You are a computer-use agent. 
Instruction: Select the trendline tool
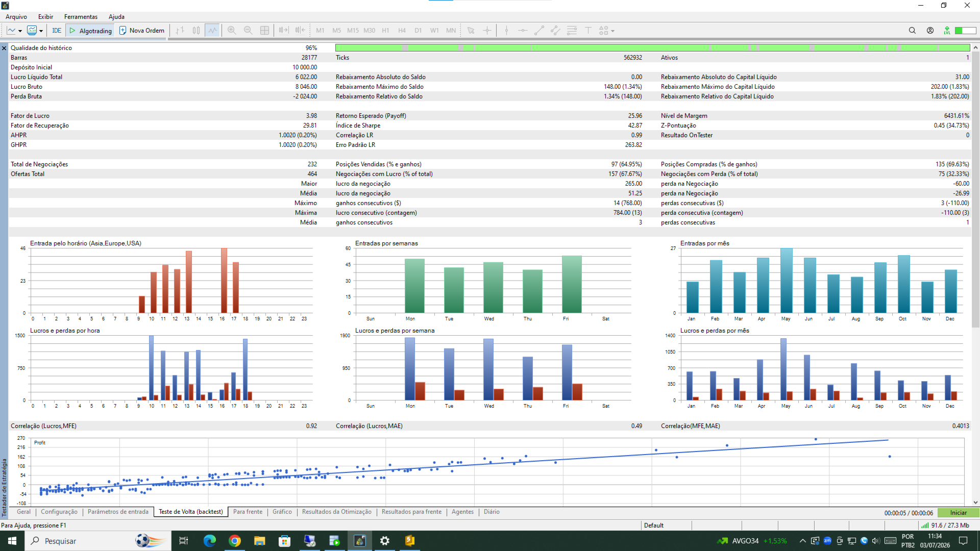(539, 31)
